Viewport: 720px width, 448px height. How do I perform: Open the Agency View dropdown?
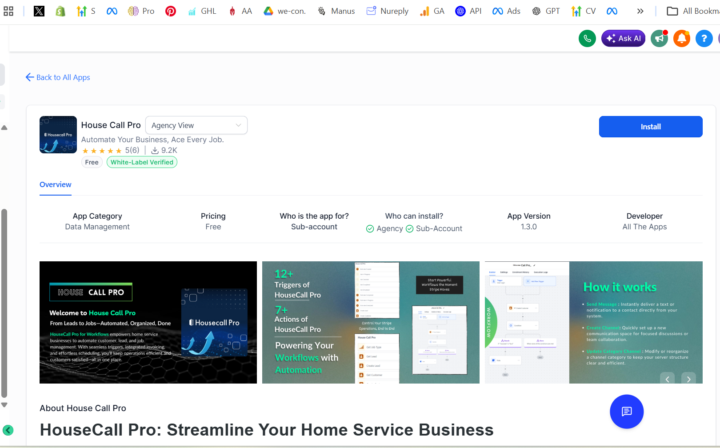coord(196,125)
